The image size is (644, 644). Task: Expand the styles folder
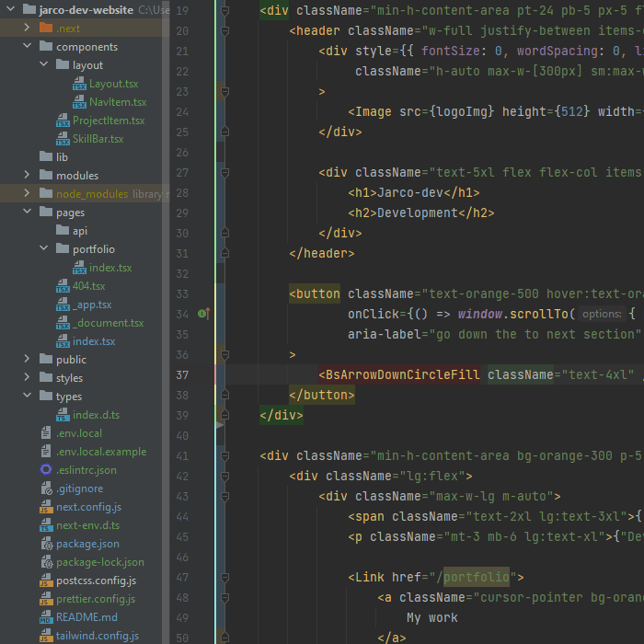tap(27, 377)
